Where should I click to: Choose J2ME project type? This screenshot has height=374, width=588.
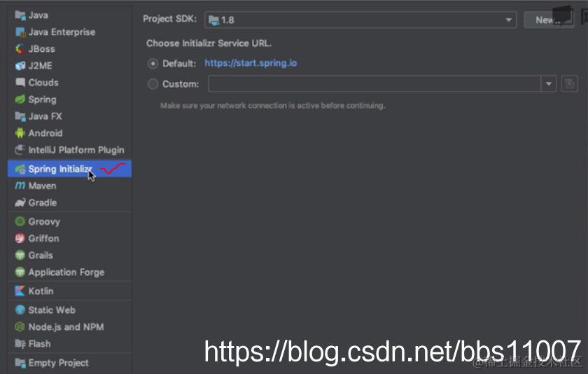click(40, 66)
